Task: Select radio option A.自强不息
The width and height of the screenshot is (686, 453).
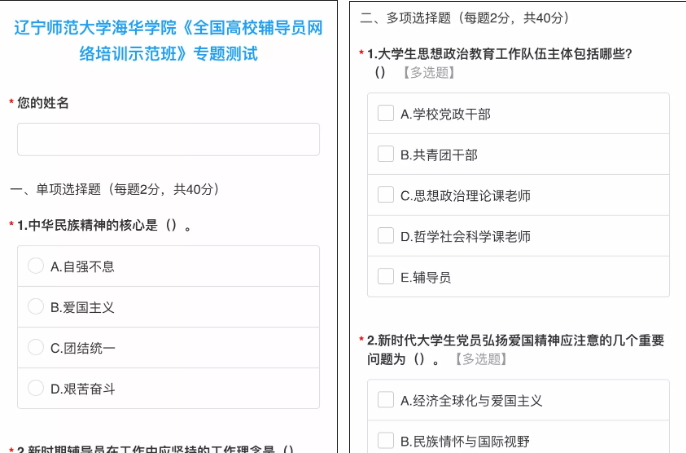Action: point(36,266)
